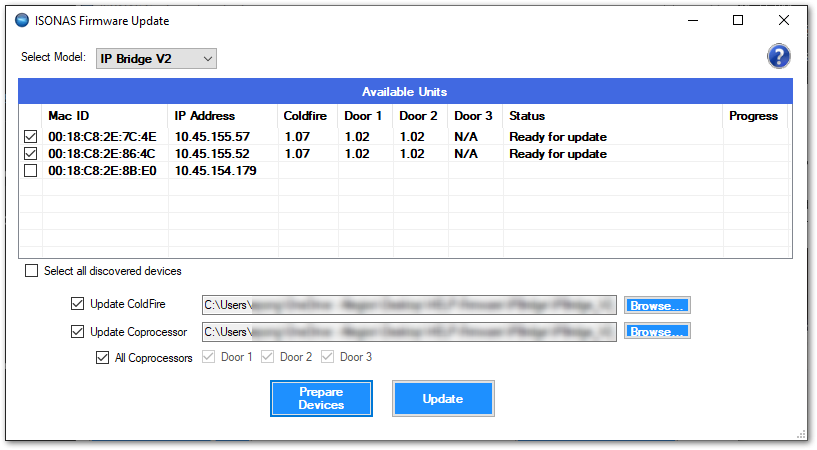Uncheck device 00:18:C8:2E:86:4C row checkbox
817x450 pixels.
[31, 154]
